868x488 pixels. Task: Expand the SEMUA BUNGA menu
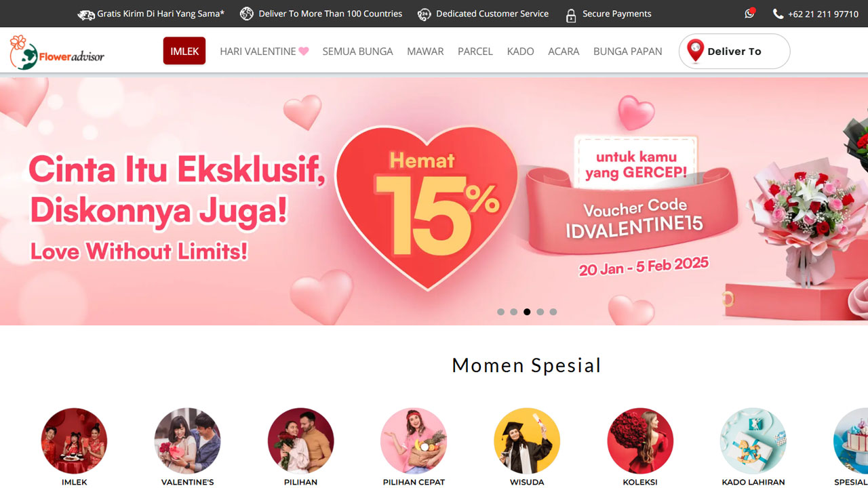tap(357, 52)
